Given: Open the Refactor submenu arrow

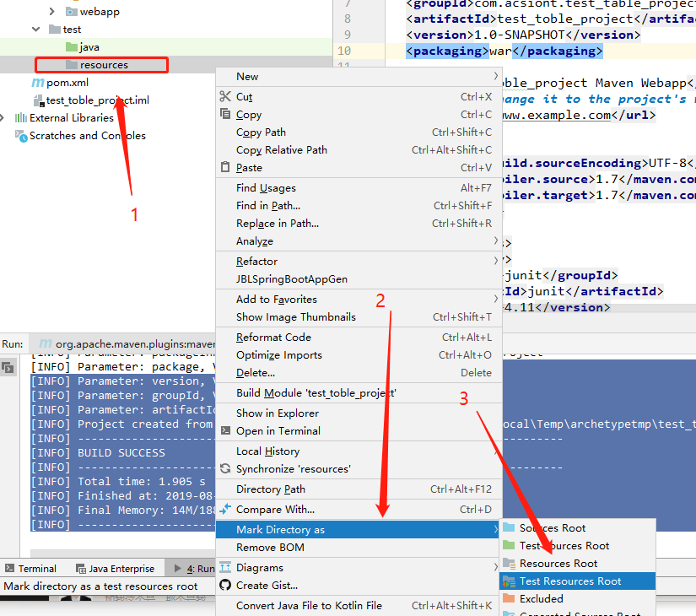Looking at the screenshot, I should [496, 261].
